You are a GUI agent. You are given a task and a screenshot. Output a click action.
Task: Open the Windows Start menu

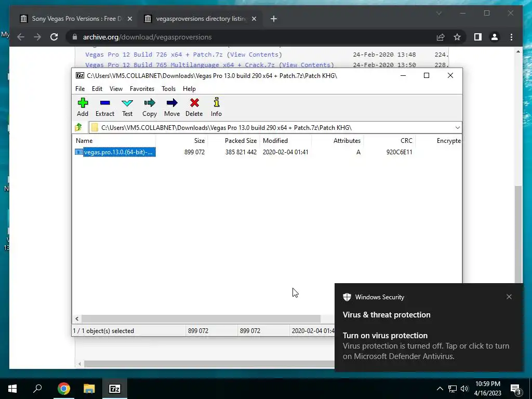click(12, 389)
